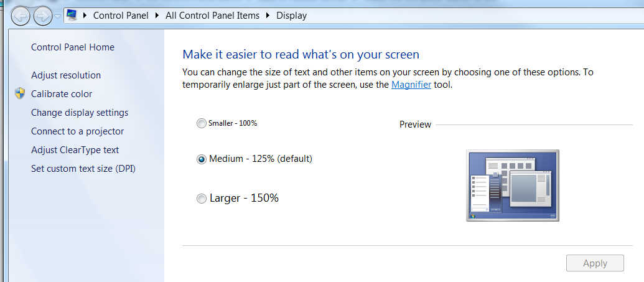The width and height of the screenshot is (644, 282).
Task: Click the shield icon beside Calibrate color
Action: [20, 93]
